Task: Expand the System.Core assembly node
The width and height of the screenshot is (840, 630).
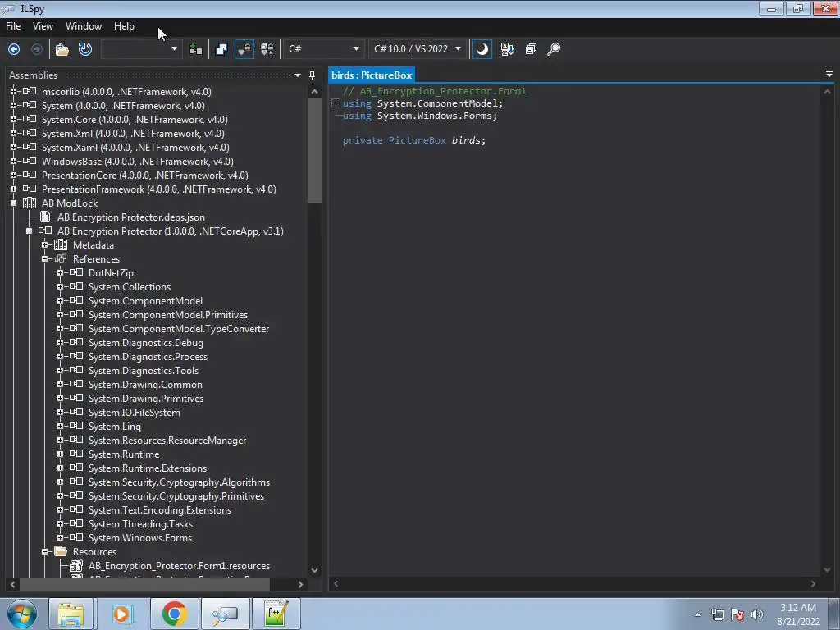Action: (13, 120)
